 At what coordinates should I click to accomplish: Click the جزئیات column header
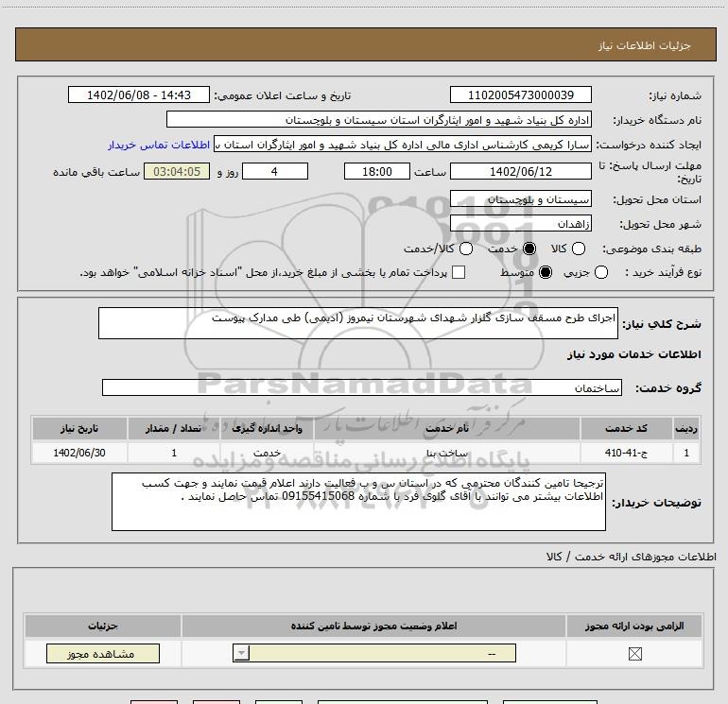103,626
